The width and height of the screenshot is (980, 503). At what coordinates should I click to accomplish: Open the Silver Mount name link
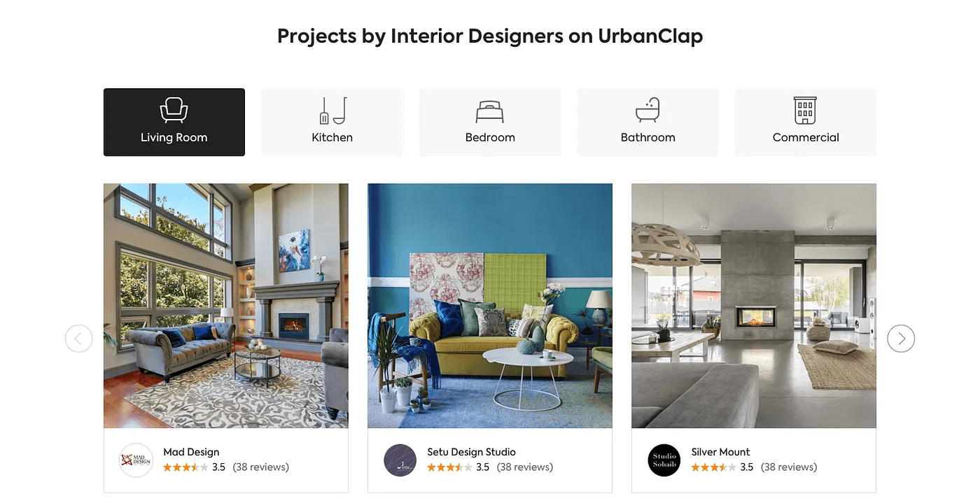coord(720,452)
